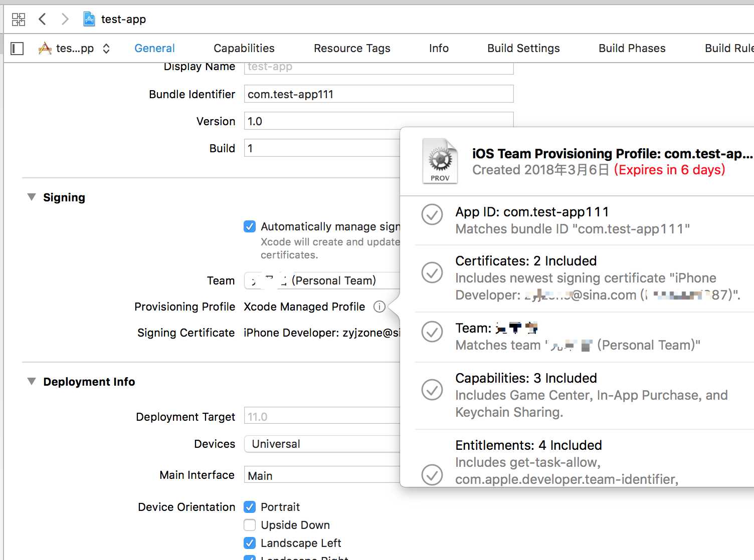The width and height of the screenshot is (754, 560).
Task: Click the tes...pp target app icon
Action: tap(45, 49)
